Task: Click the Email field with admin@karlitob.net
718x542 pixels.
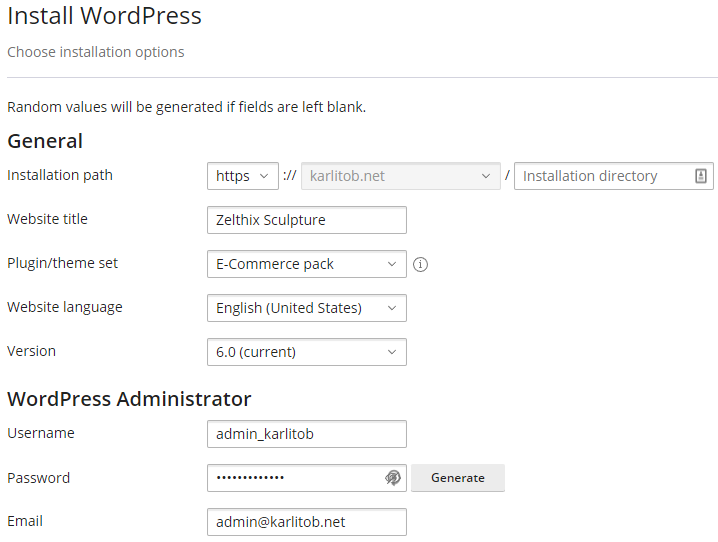Action: pyautogui.click(x=307, y=522)
